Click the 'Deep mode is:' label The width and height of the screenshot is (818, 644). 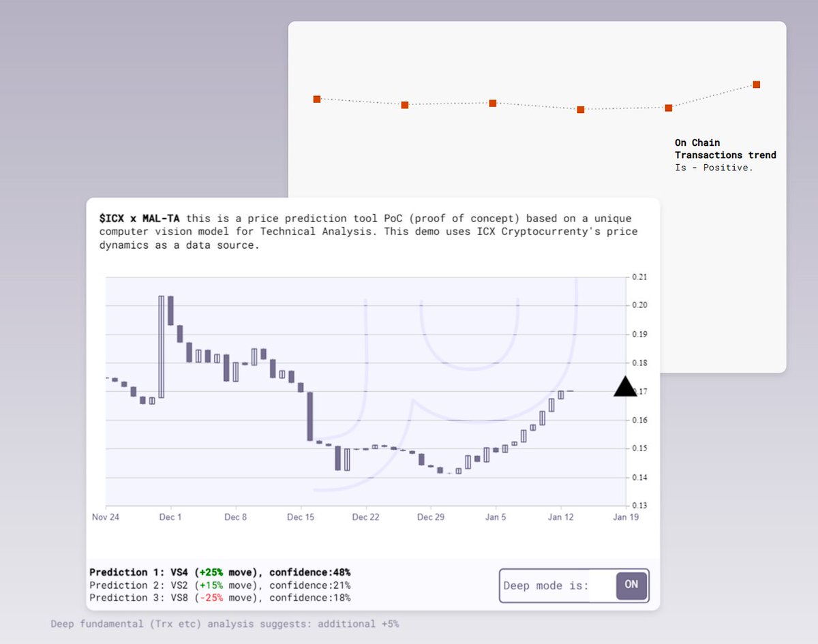tap(546, 585)
